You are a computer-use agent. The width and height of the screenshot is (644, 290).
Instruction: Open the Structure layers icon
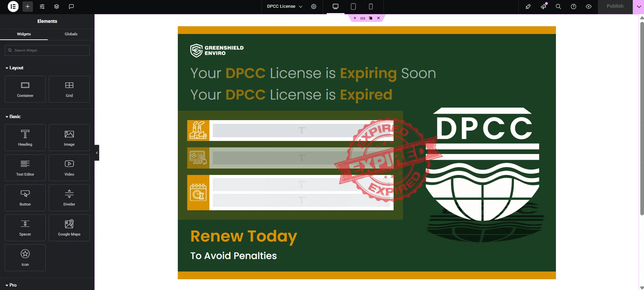click(56, 6)
